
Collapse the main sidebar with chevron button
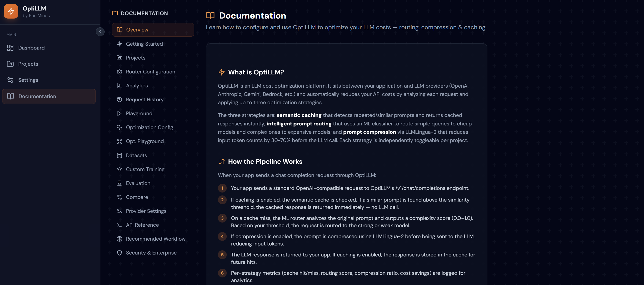tap(100, 32)
